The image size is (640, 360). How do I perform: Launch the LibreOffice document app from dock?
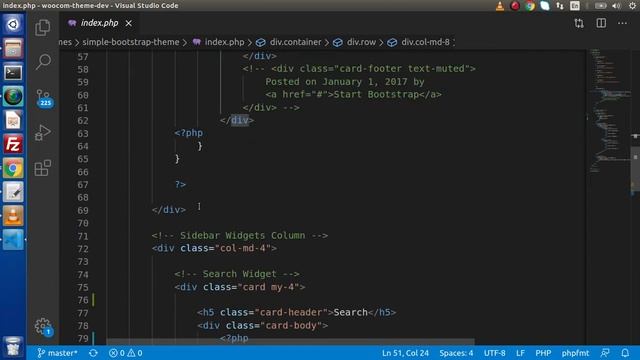[x=13, y=120]
